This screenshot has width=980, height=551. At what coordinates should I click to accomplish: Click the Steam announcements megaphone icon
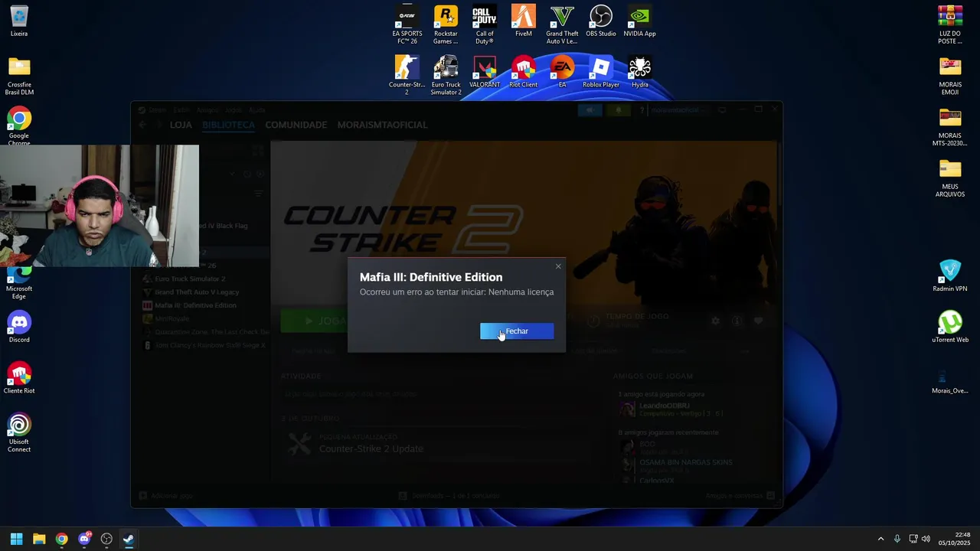590,110
